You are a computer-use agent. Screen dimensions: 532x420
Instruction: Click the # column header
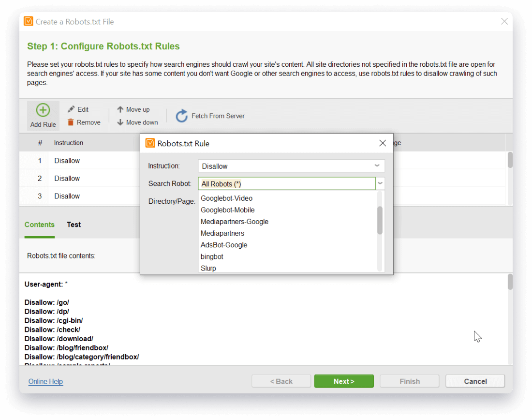(x=40, y=143)
